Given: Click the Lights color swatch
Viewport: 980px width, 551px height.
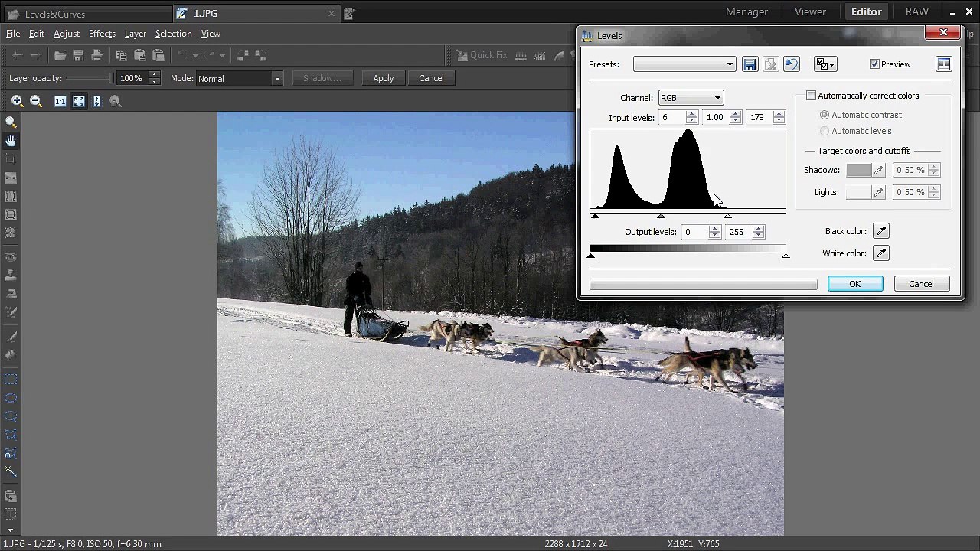Looking at the screenshot, I should point(858,192).
